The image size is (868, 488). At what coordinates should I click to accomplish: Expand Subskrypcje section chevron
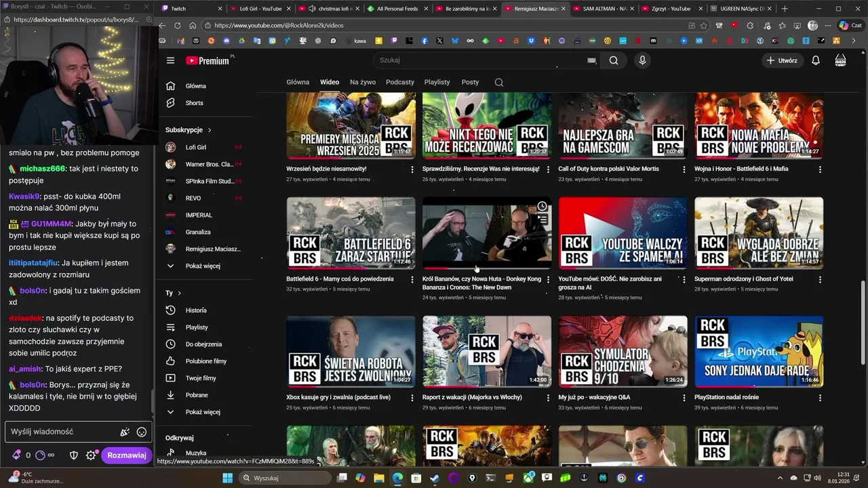coord(210,130)
